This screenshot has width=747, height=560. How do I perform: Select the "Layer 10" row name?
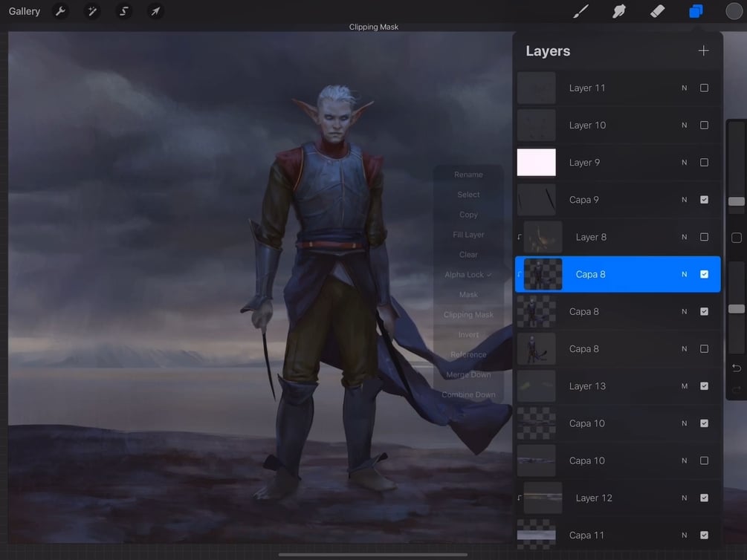click(587, 126)
